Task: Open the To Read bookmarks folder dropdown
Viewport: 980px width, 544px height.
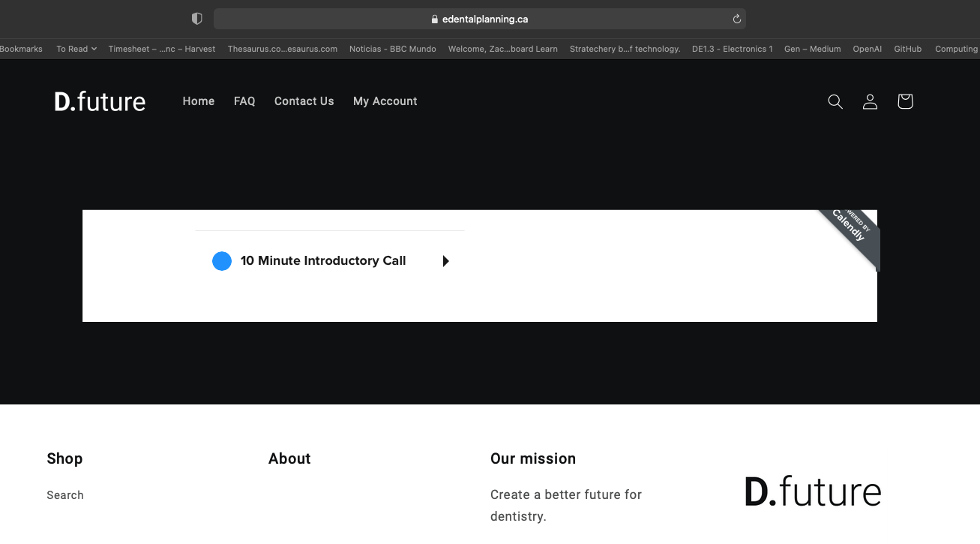Action: click(76, 49)
